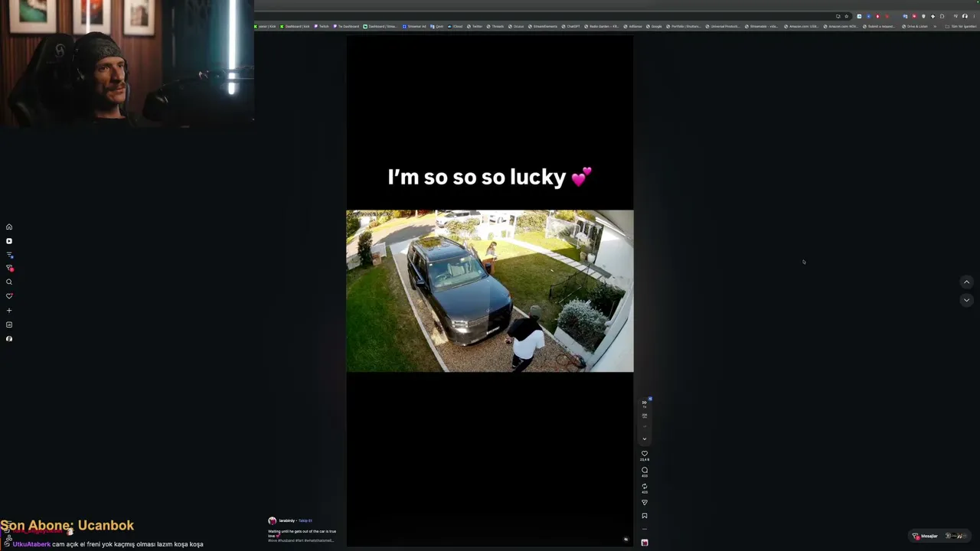Open the Google bookmark
Screen dimensions: 980x551
coord(655,26)
